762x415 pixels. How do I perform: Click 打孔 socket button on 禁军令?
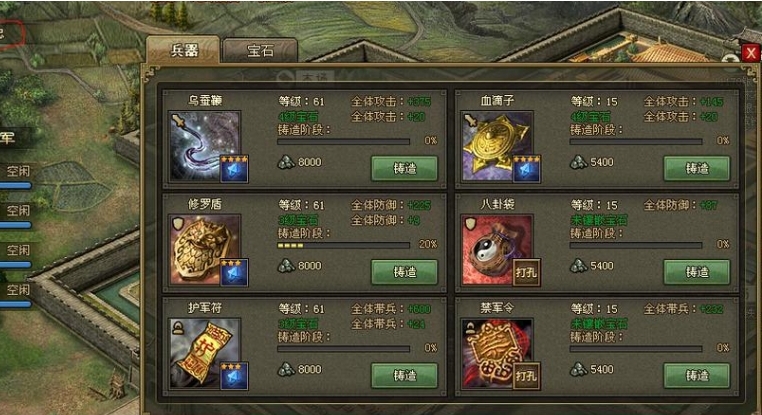[527, 376]
